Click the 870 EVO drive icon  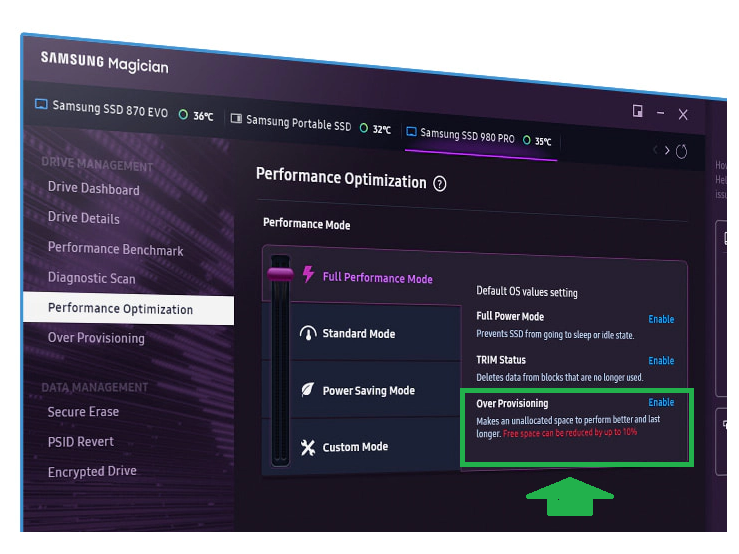click(x=41, y=104)
